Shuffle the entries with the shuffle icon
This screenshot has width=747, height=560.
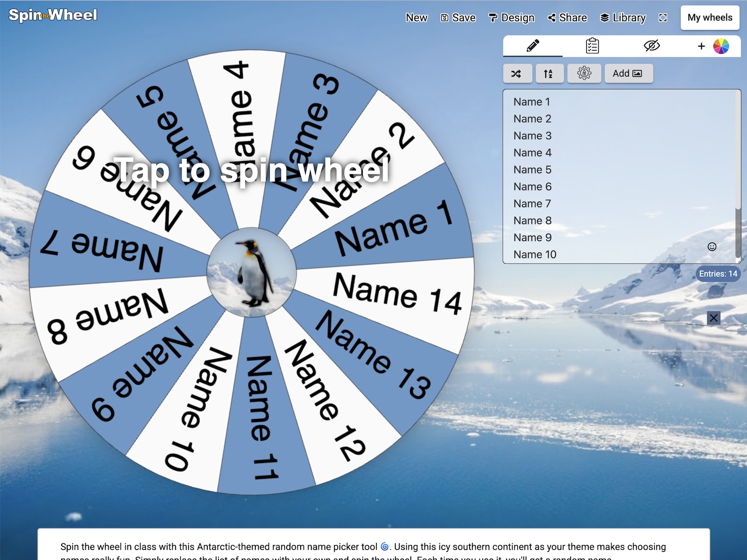(x=517, y=73)
